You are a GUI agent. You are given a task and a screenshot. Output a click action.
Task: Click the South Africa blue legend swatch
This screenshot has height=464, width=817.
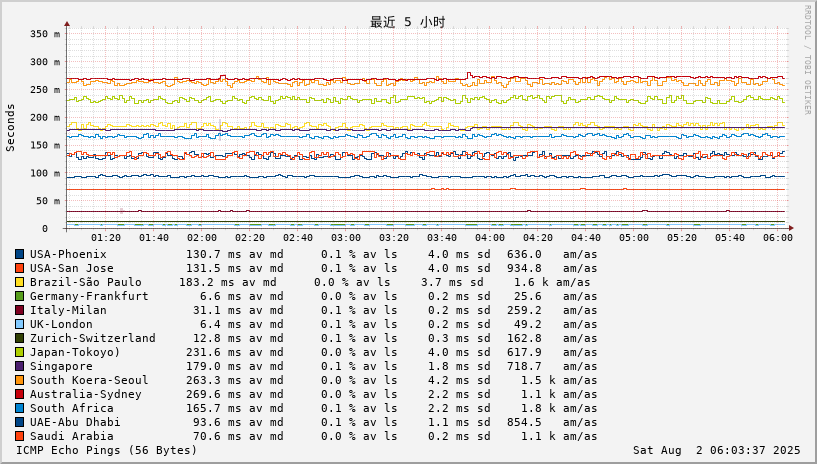click(19, 408)
